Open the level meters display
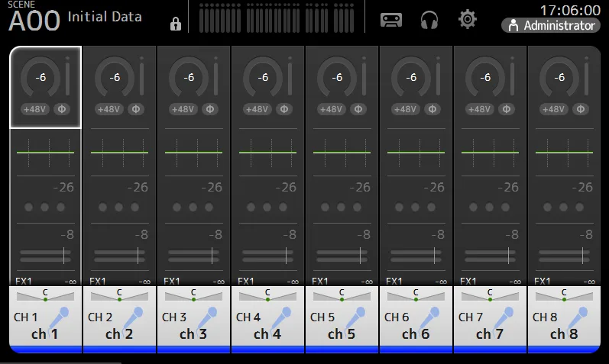Screen dimensions: 609x364 coord(277,18)
